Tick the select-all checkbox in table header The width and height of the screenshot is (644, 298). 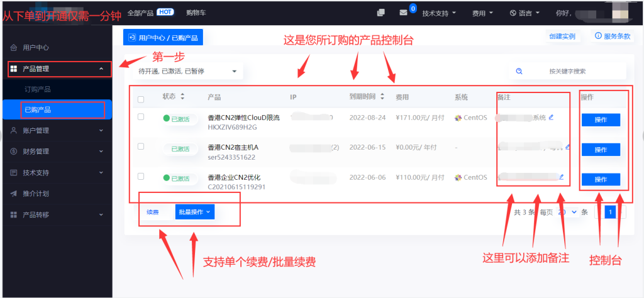click(x=141, y=99)
